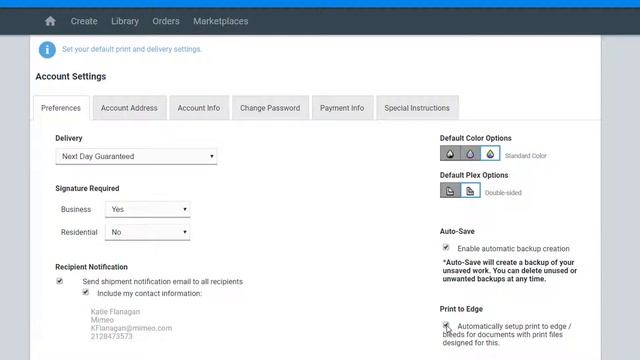
Task: Click the Double-sided label
Action: click(503, 193)
